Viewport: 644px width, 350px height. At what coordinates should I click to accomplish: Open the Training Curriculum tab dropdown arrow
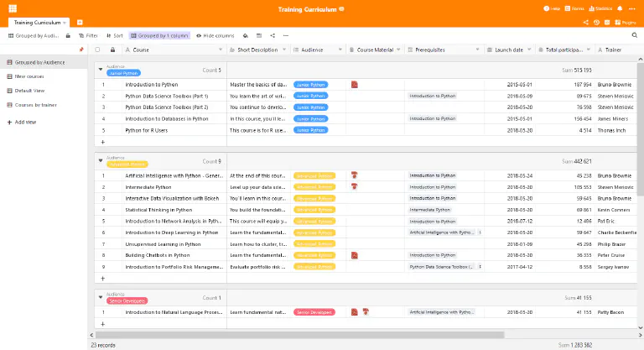click(x=65, y=23)
